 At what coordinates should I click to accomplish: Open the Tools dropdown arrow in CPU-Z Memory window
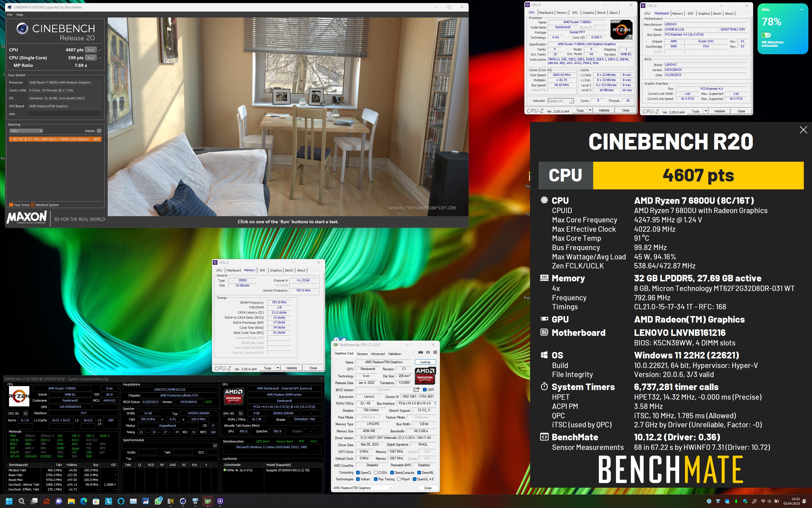point(277,368)
